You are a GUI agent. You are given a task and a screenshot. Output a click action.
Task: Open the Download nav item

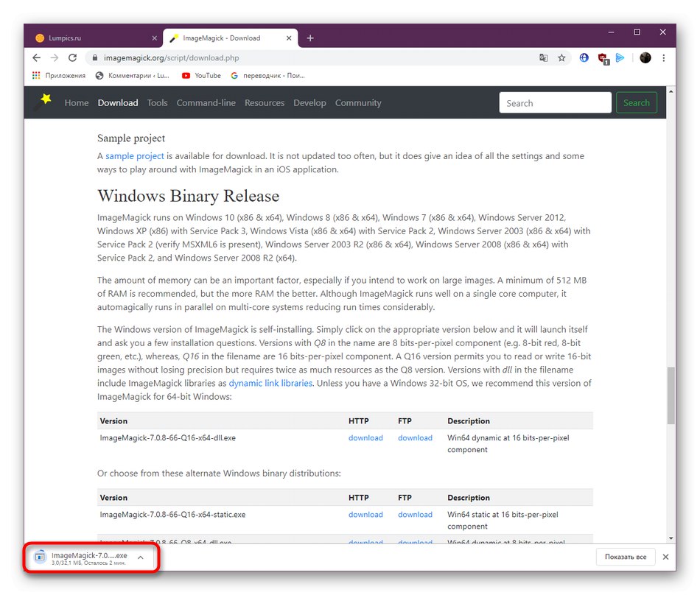point(118,102)
